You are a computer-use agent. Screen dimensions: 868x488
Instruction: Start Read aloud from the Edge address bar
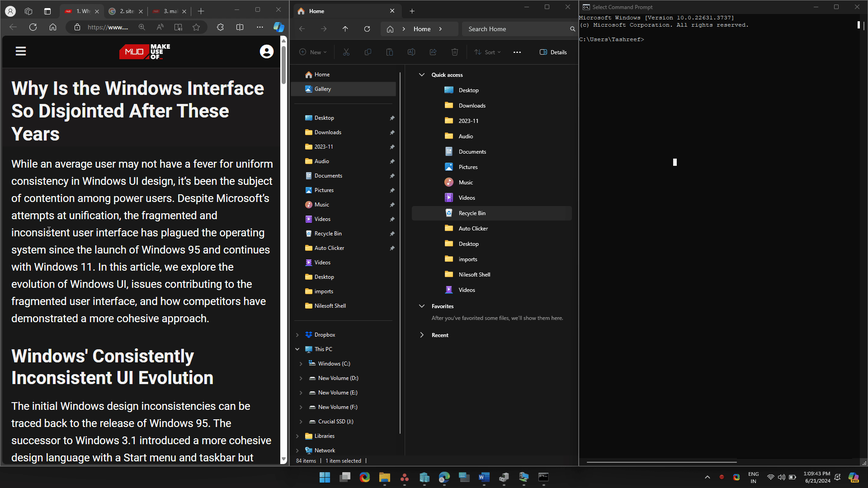(x=160, y=27)
